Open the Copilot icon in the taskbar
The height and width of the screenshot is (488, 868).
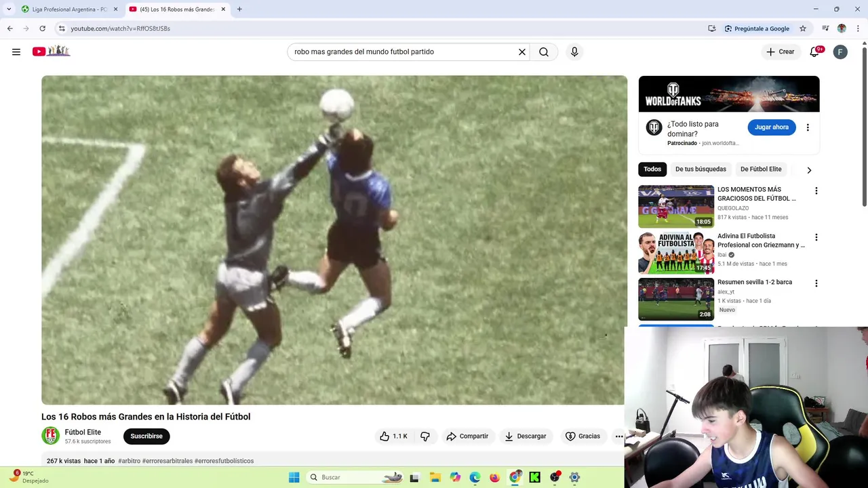[x=455, y=477]
